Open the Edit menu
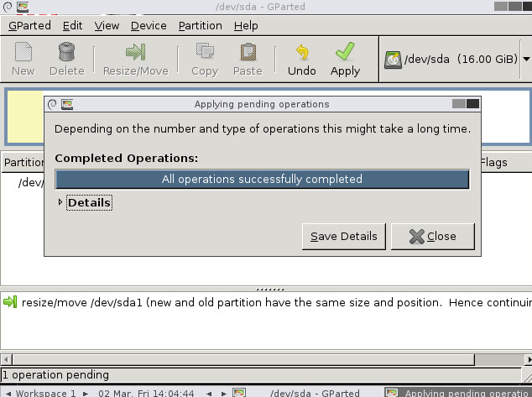 [73, 26]
